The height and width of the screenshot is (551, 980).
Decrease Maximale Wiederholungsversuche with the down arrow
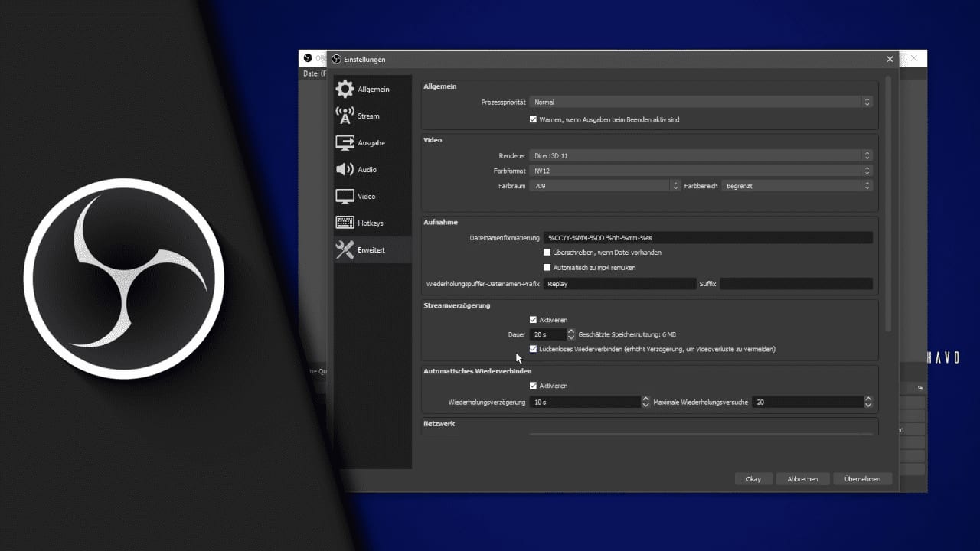point(868,405)
